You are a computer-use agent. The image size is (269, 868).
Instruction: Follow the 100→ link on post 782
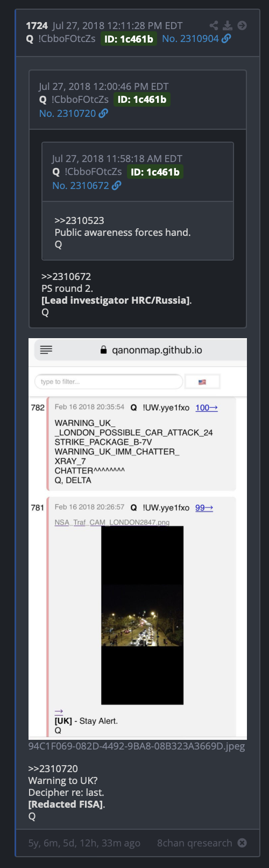tap(207, 408)
